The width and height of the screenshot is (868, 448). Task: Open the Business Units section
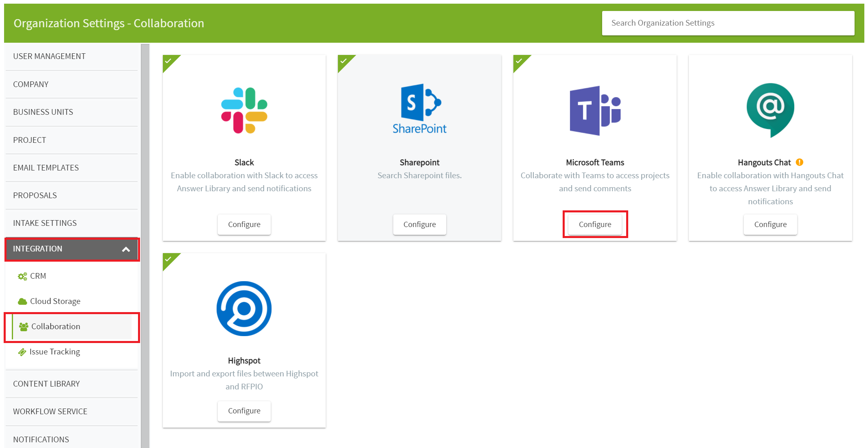click(x=72, y=112)
